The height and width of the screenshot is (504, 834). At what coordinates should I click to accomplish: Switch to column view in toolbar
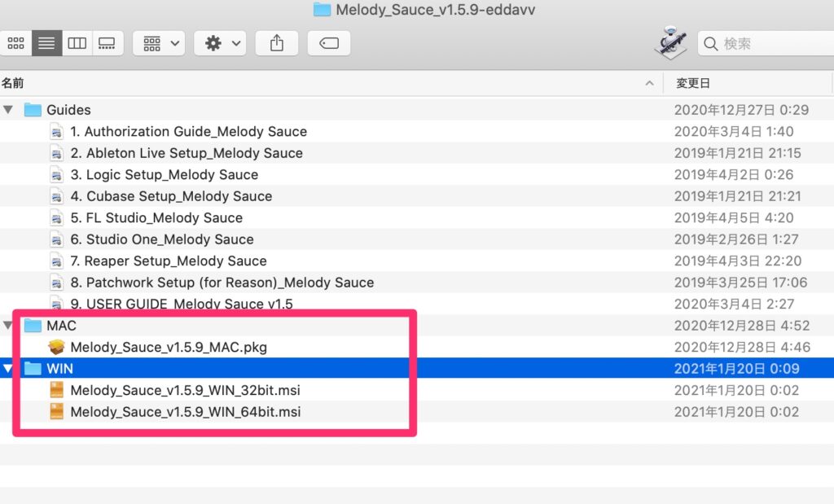point(77,43)
